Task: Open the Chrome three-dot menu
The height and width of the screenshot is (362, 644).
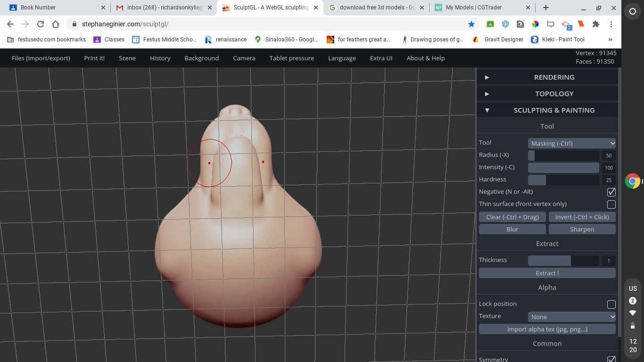Action: coord(611,24)
